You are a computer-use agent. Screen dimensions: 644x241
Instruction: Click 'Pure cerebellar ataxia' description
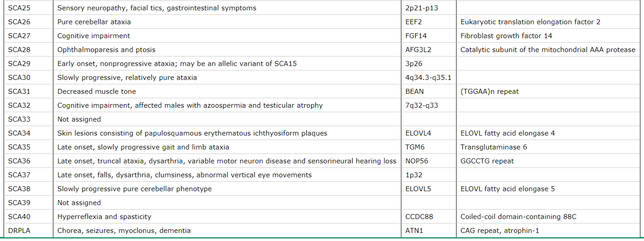(x=94, y=22)
